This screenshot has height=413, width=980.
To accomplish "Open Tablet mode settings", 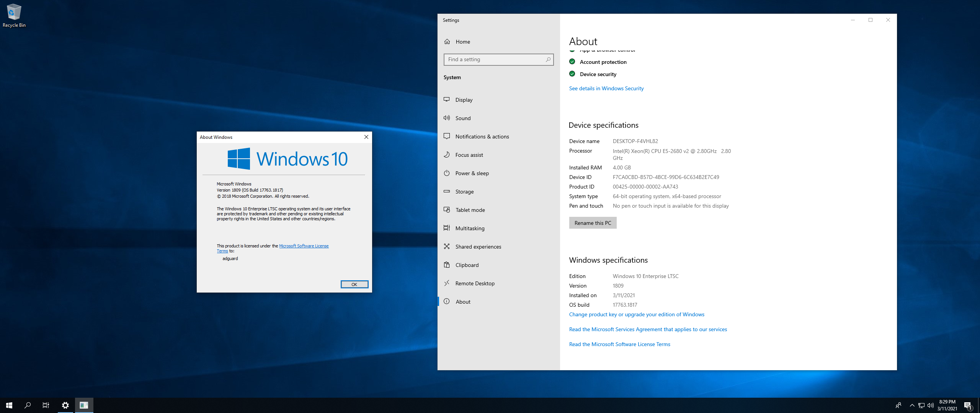I will tap(498, 210).
